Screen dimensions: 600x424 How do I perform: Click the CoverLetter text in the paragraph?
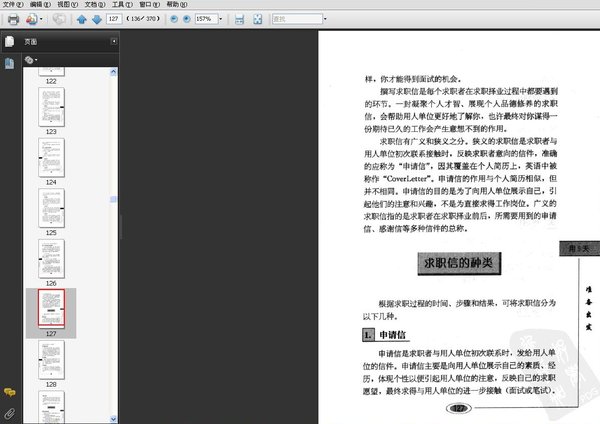click(x=406, y=178)
